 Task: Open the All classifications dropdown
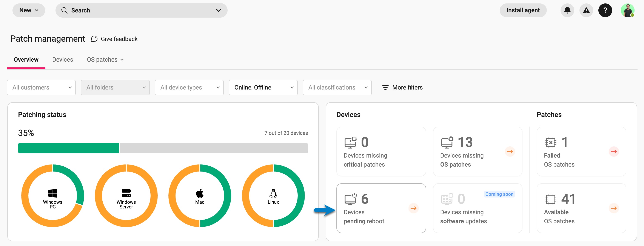(x=337, y=88)
